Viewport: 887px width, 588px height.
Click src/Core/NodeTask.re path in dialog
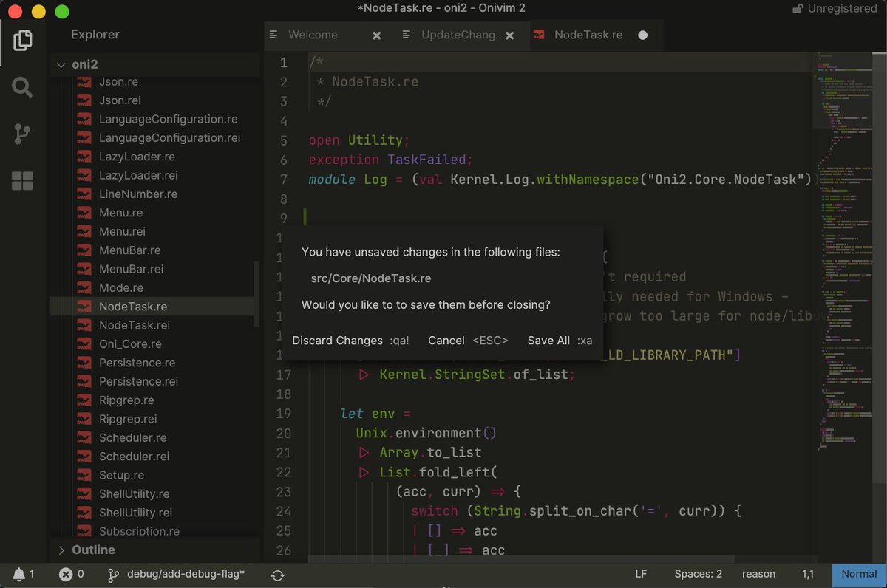tap(370, 278)
